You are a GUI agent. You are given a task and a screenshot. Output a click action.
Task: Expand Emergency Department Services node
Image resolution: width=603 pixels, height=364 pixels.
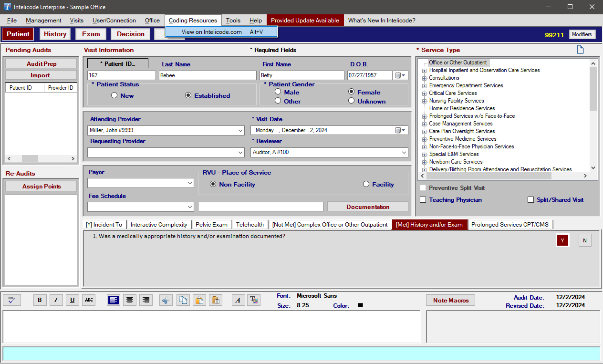pos(424,85)
